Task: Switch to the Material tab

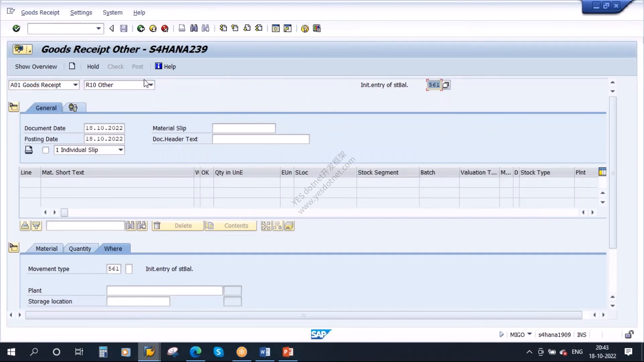Action: click(47, 248)
